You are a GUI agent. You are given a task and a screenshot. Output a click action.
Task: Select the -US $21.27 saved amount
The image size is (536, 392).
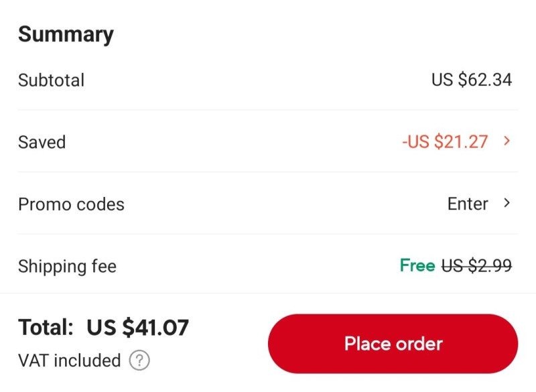tap(445, 141)
